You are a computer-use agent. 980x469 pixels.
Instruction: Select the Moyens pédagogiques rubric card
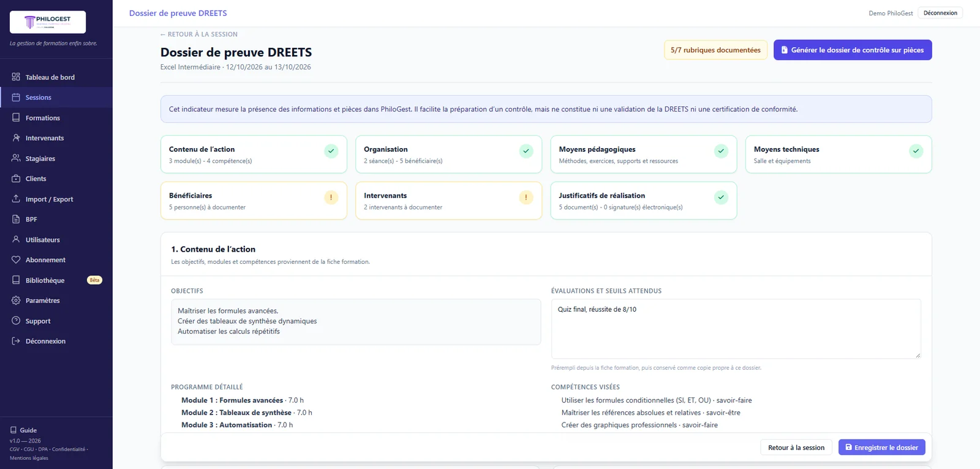click(x=644, y=154)
